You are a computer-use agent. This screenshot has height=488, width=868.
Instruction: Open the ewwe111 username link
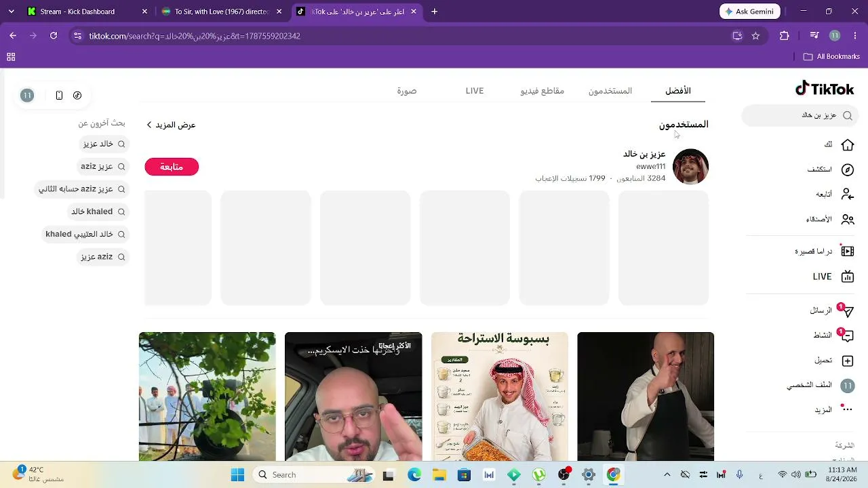pos(651,167)
